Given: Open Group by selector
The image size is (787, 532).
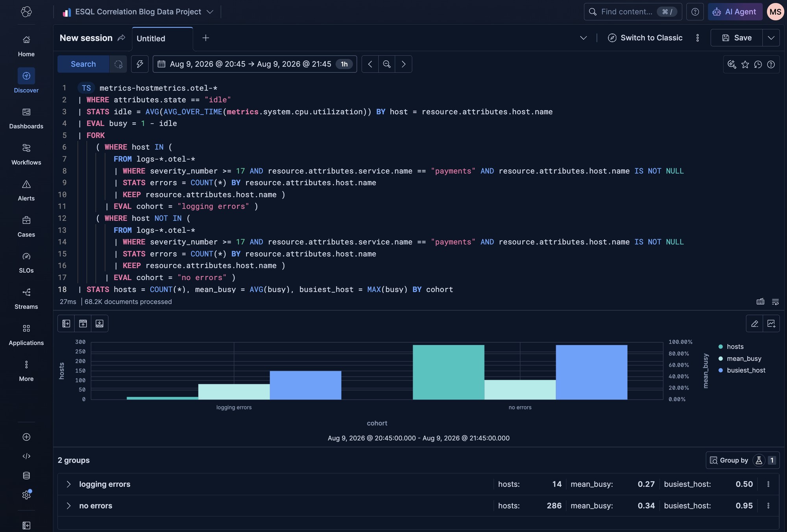Looking at the screenshot, I should point(743,460).
